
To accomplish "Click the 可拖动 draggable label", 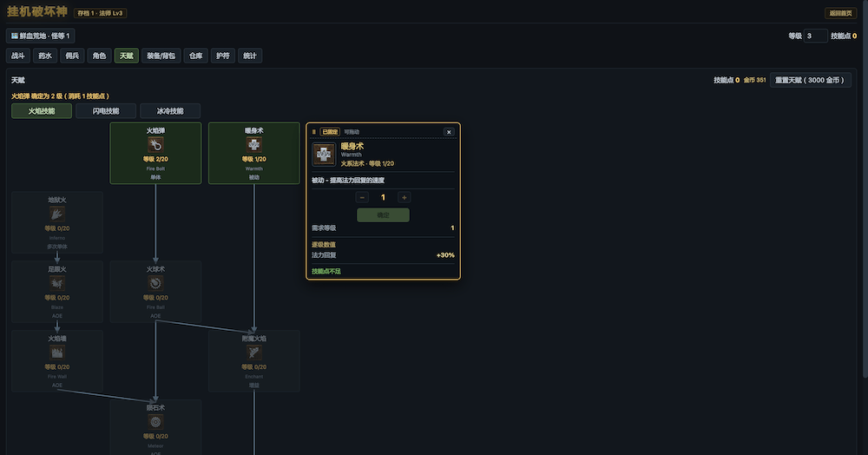I will 352,132.
